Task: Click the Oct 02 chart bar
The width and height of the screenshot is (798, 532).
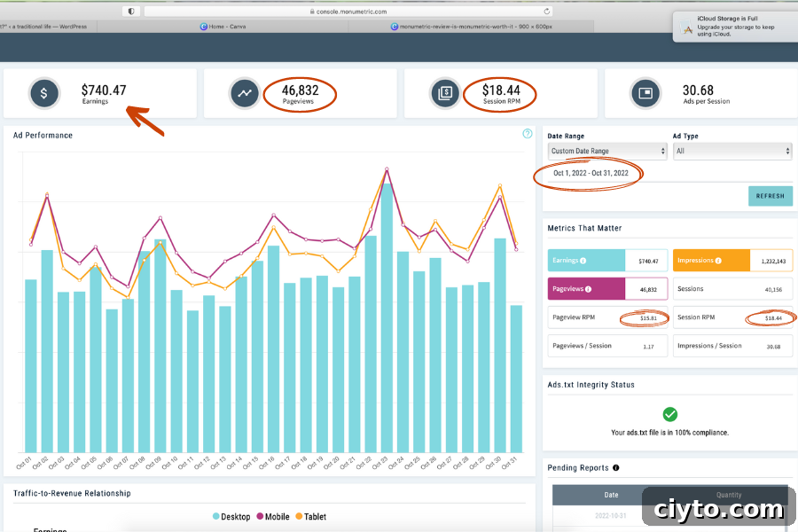Action: [47, 351]
